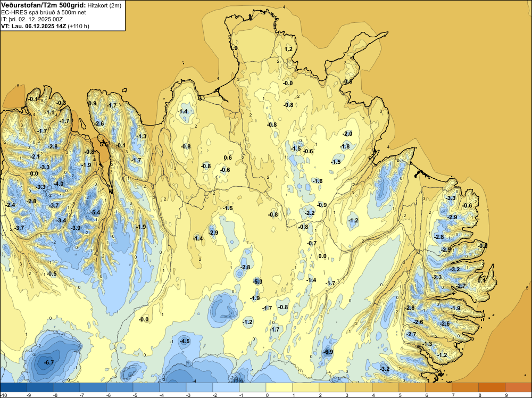Click the legend color between -4 and -3
The image size is (532, 398).
173,387
